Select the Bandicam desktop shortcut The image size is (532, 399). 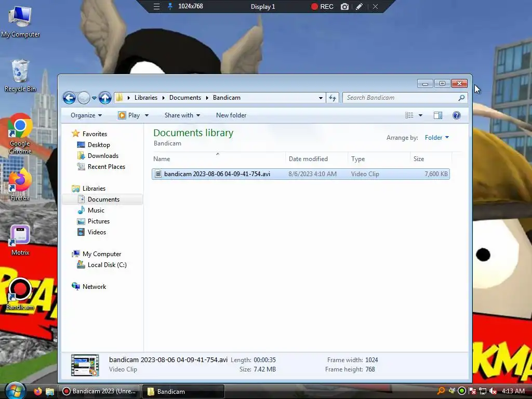click(20, 294)
